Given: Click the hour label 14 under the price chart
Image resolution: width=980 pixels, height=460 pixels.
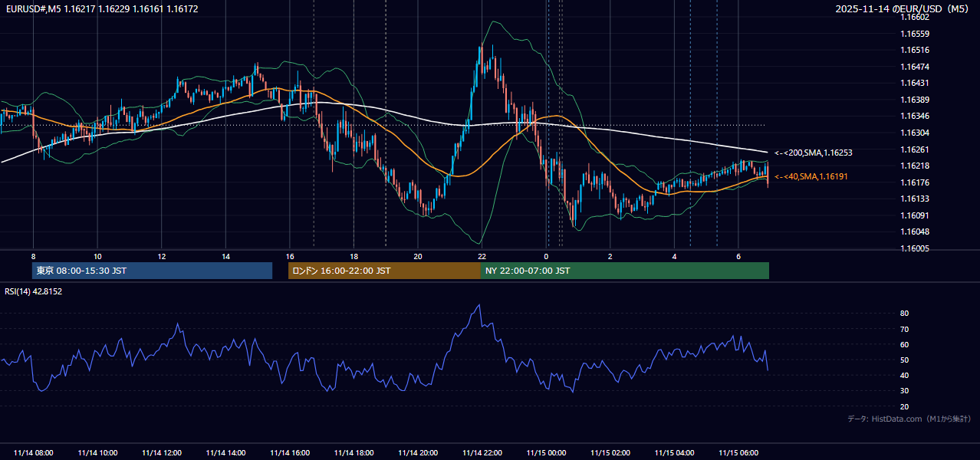Looking at the screenshot, I should (x=225, y=256).
